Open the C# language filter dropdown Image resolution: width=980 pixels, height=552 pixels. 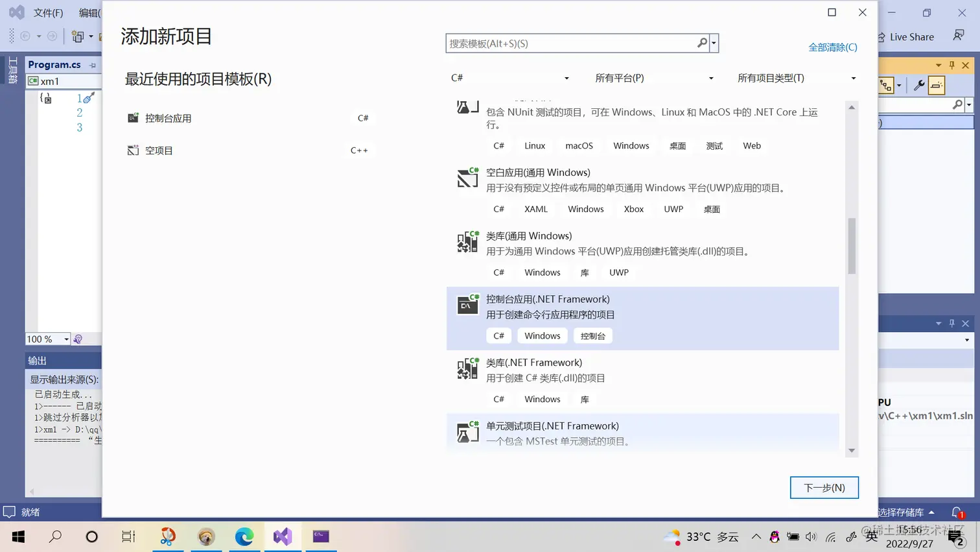pos(509,78)
